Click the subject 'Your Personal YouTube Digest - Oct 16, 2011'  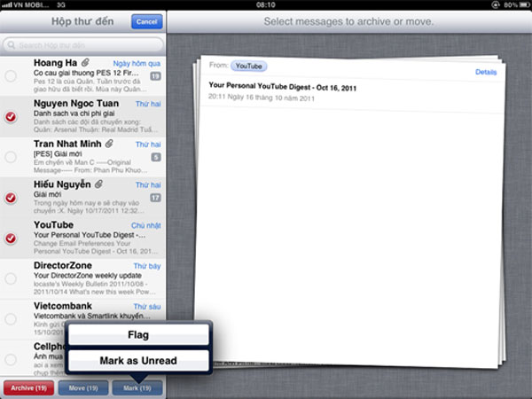pos(282,87)
